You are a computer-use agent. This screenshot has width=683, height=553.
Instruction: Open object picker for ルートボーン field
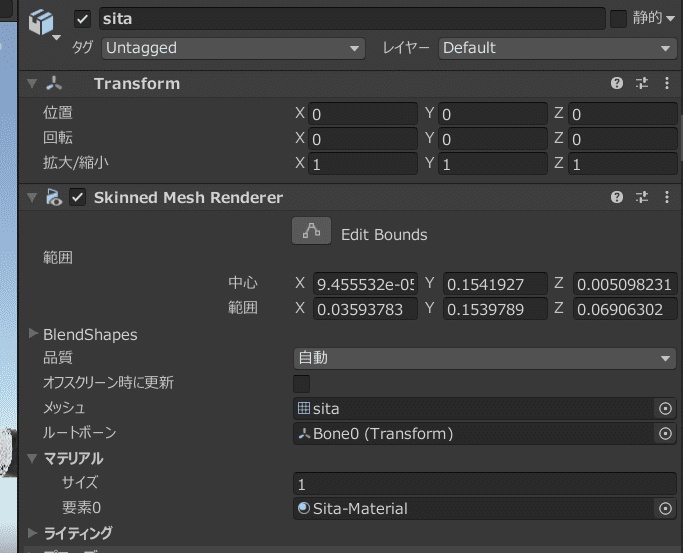click(x=665, y=434)
